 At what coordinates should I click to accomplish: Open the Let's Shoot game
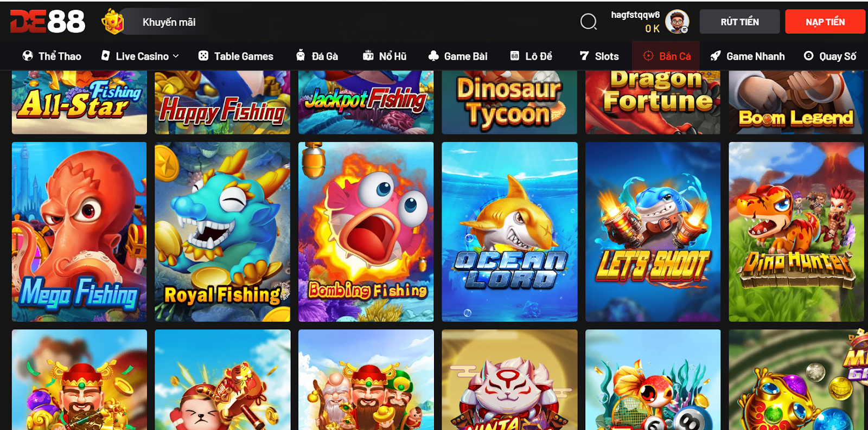click(653, 232)
